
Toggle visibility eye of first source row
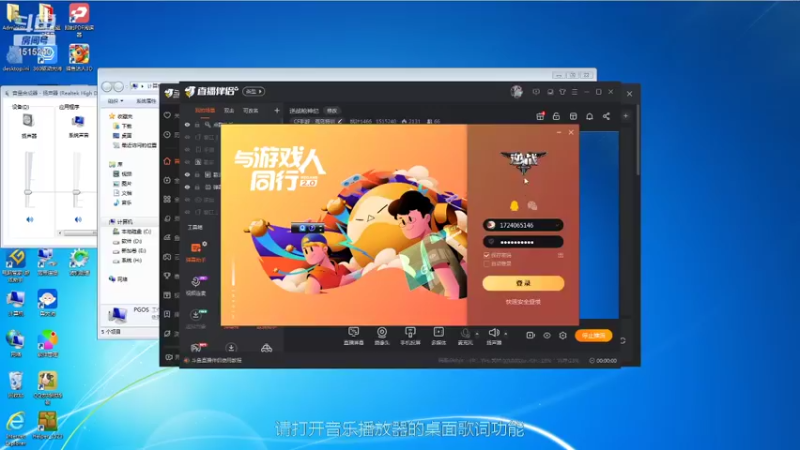[x=187, y=125]
